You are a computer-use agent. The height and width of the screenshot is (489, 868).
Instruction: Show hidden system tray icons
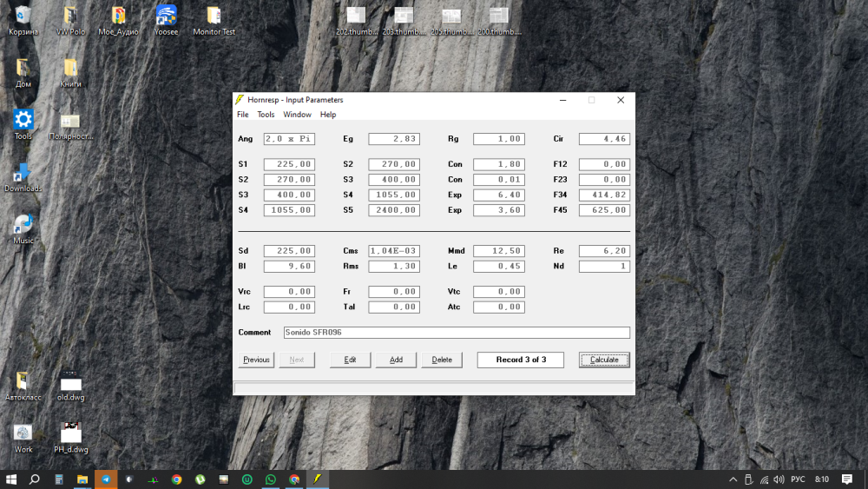(x=733, y=479)
